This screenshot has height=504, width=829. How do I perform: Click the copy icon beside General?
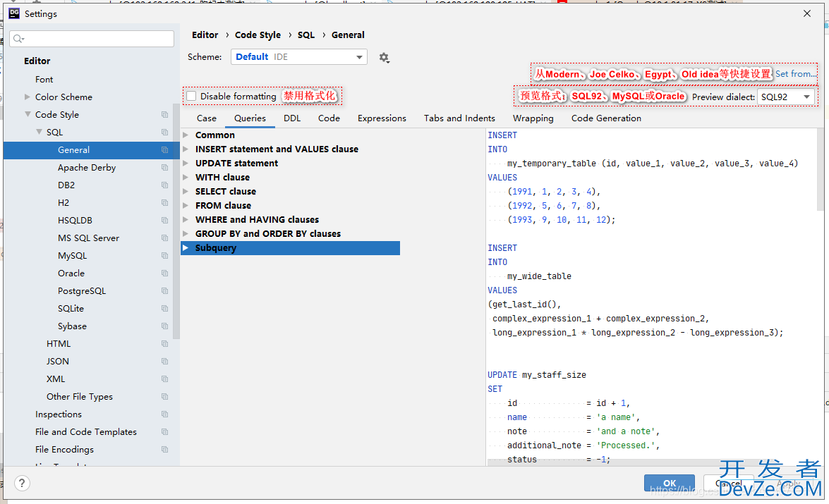coord(164,150)
